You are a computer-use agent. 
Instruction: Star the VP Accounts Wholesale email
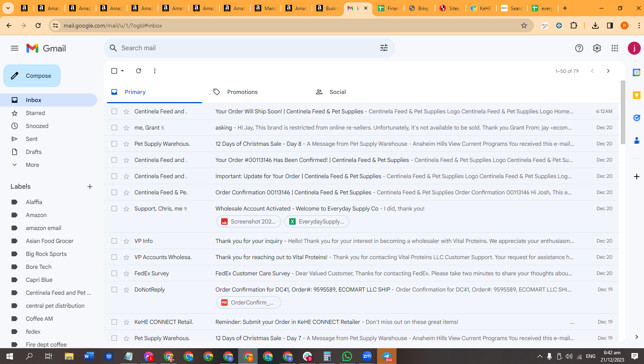126,257
